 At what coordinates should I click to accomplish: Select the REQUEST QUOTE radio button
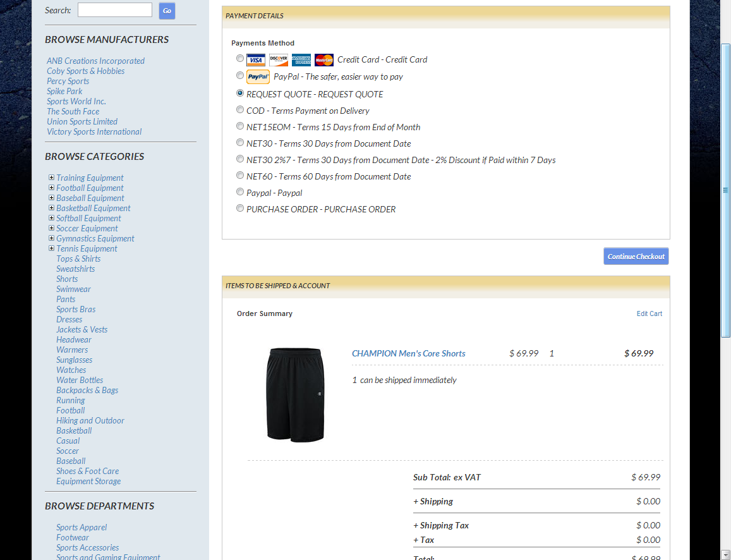point(239,94)
